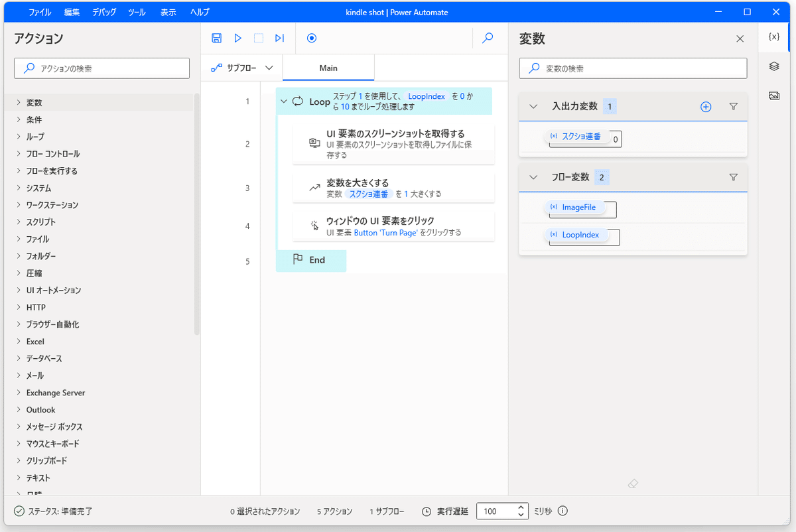This screenshot has width=796, height=532.
Task: Open the ツール menu
Action: click(137, 12)
